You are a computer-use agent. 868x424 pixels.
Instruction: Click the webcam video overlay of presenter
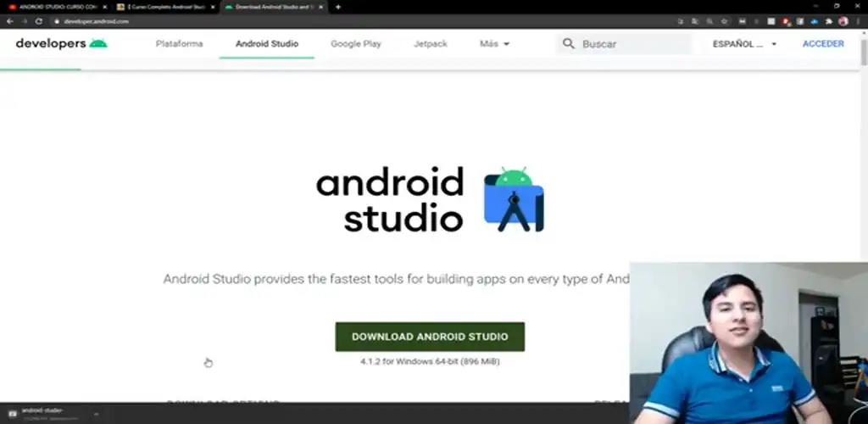coord(748,343)
